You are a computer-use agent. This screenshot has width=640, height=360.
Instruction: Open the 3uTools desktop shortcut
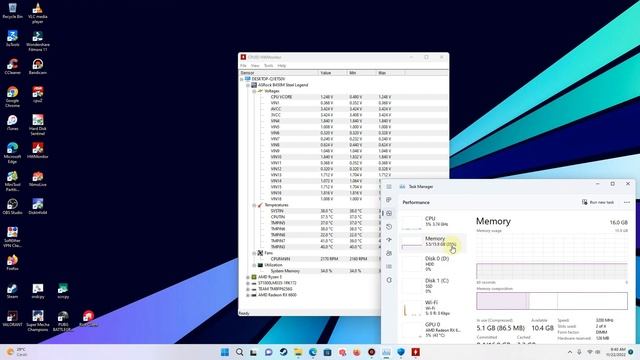(12, 38)
